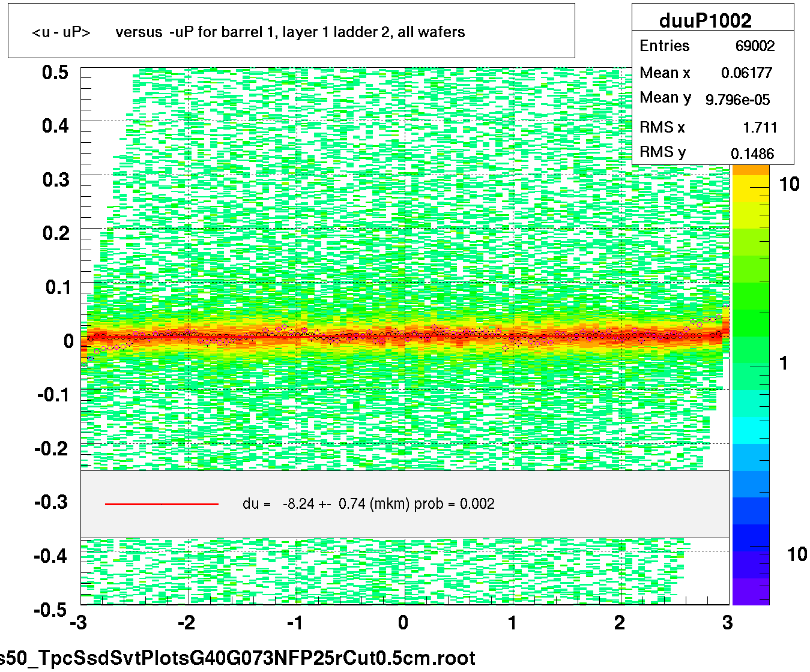
Task: Click the y-axis label -0.1
Action: click(x=53, y=395)
